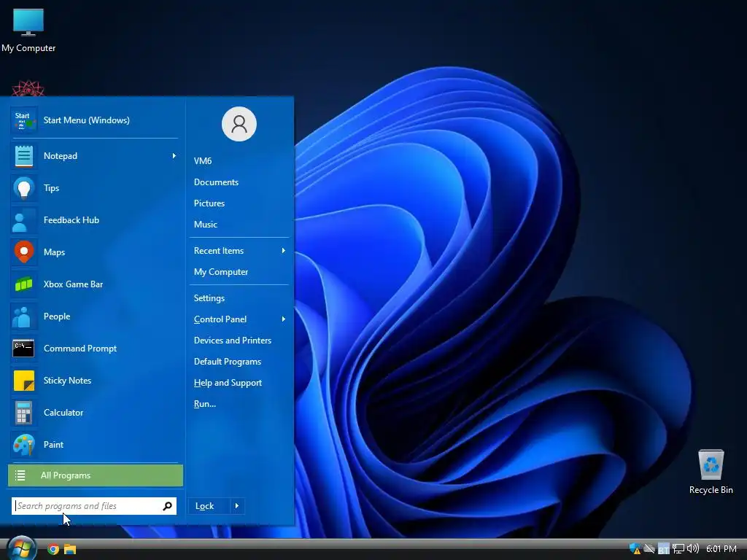The image size is (747, 560).
Task: Launch Paint from the start menu
Action: tap(96, 445)
